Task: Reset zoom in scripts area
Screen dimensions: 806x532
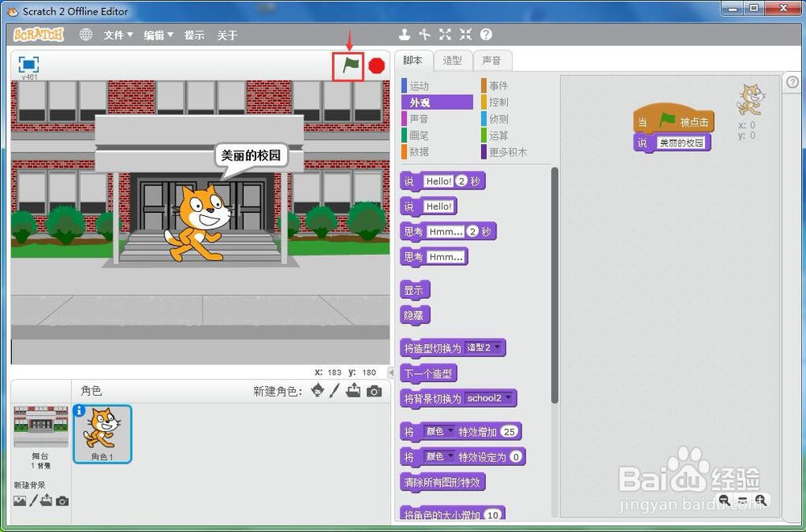Action: 743,500
